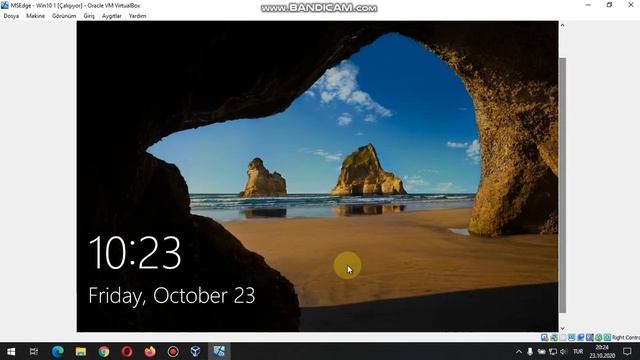Launch Firefox from the taskbar
640x360 pixels.
(150, 351)
